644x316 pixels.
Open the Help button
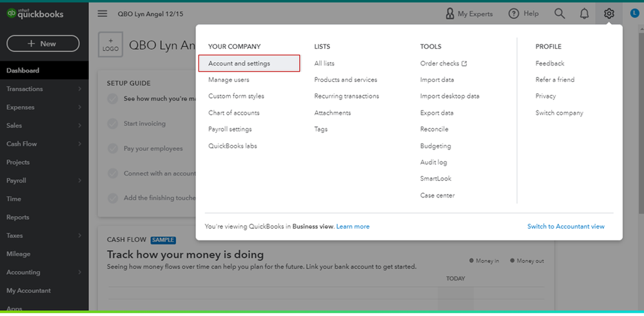pyautogui.click(x=523, y=14)
